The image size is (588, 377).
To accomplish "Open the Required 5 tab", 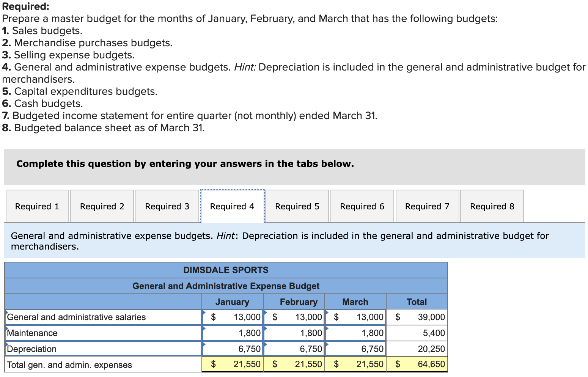I will [297, 206].
